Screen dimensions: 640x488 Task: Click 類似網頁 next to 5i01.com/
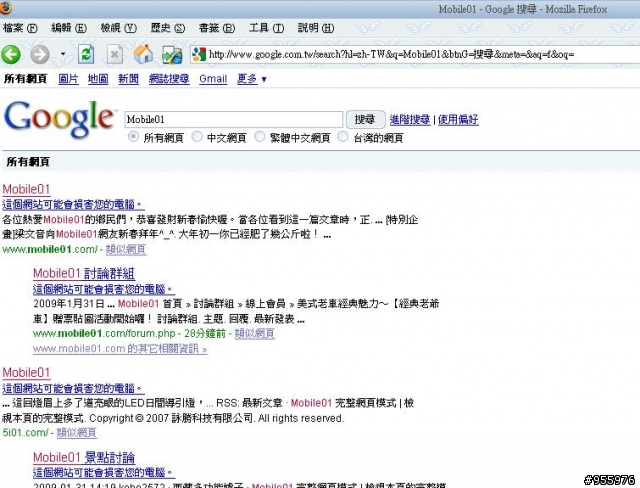pos(77,433)
